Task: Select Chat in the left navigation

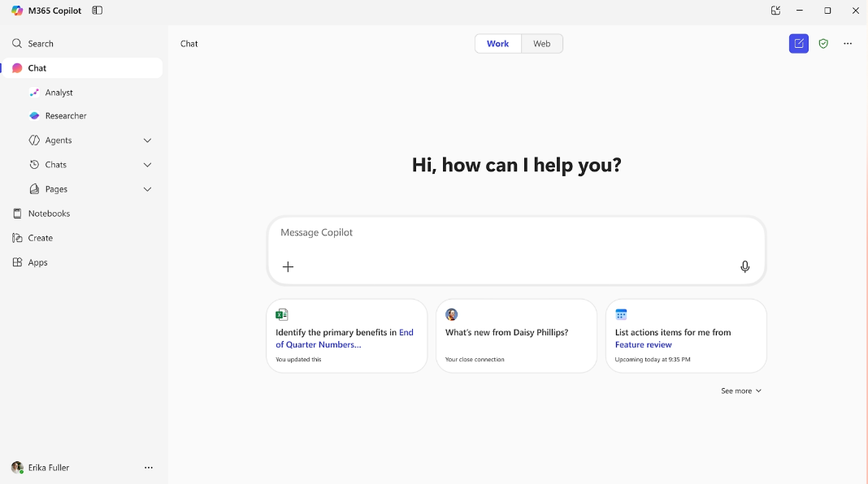Action: [83, 68]
